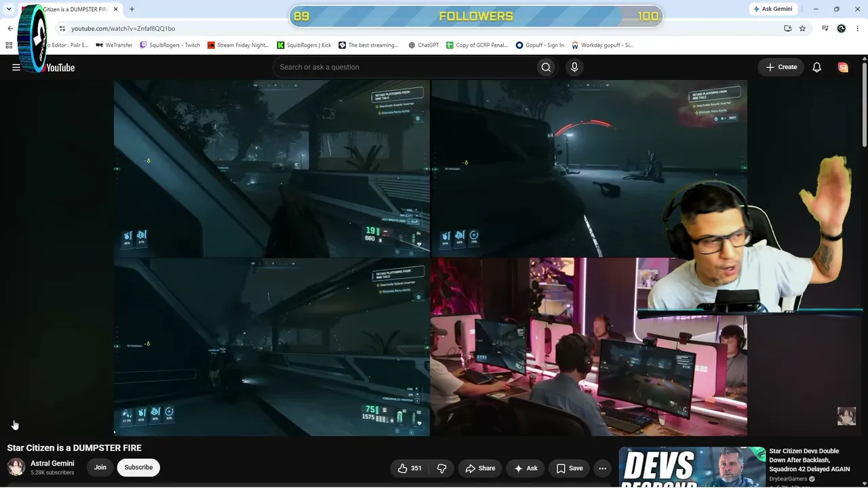This screenshot has height=488, width=868.
Task: Open Astral Gemini channel name link
Action: (x=52, y=464)
